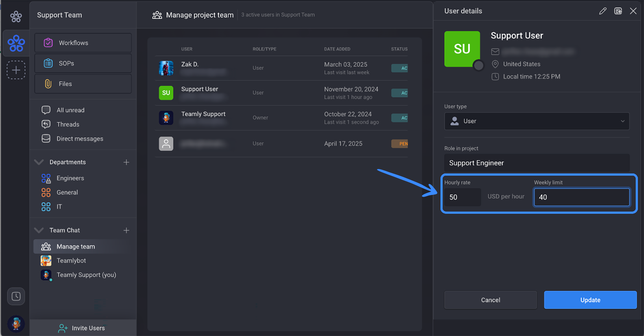
Task: Click the email envelope icon in details
Action: pos(495,51)
